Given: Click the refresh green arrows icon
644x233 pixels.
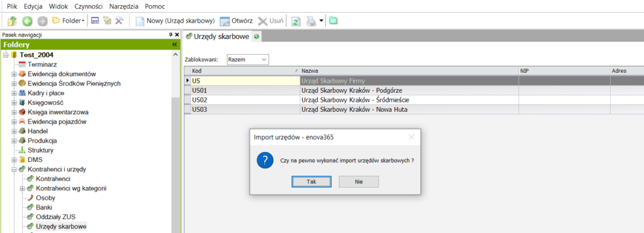Looking at the screenshot, I should click(x=296, y=21).
